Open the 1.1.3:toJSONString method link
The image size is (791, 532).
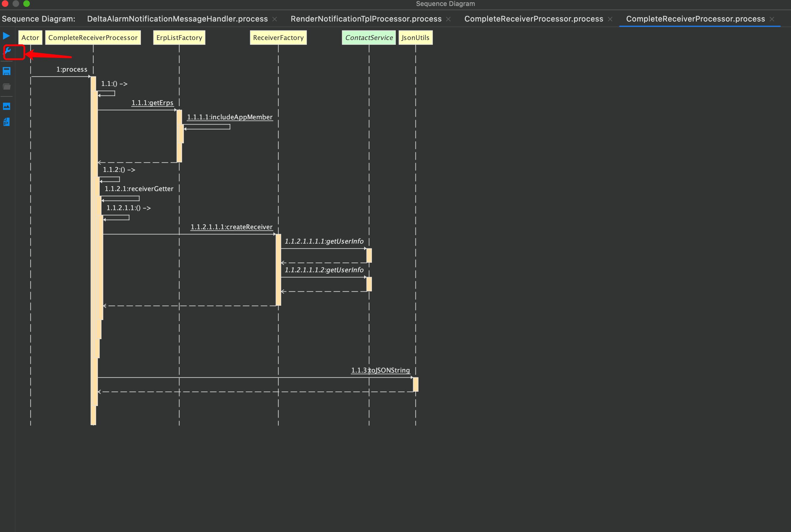380,370
